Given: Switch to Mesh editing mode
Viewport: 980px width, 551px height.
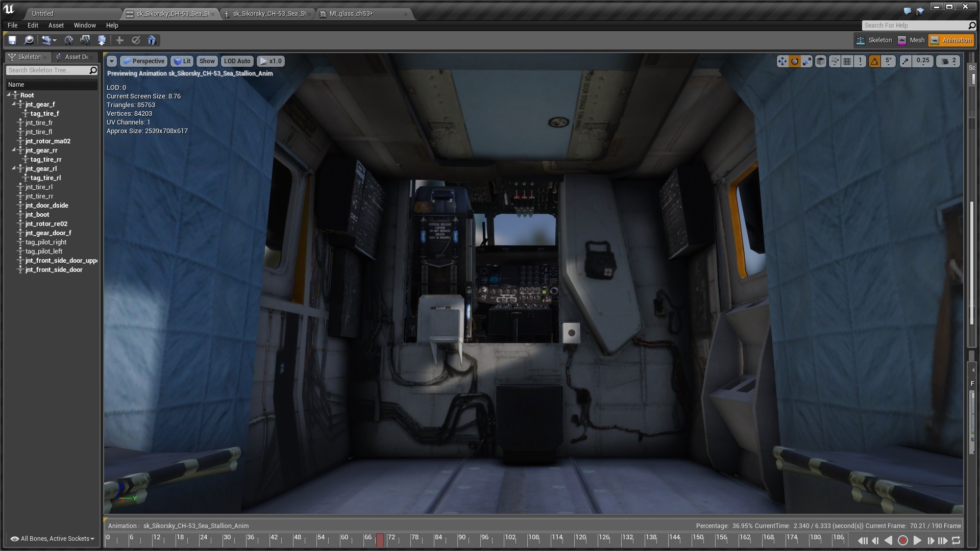Looking at the screenshot, I should 912,40.
